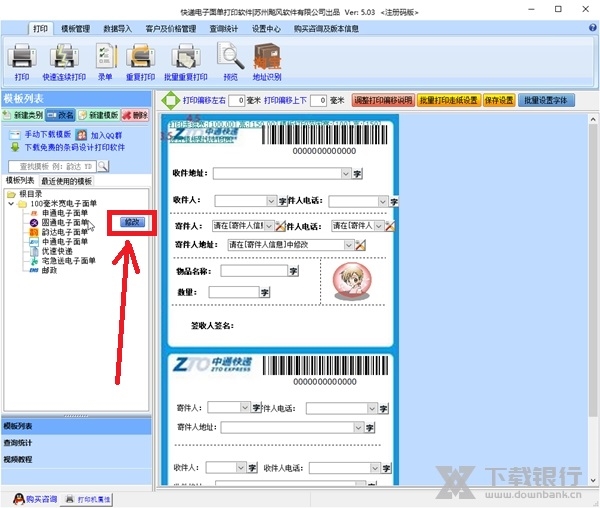Select the 申通电子面单 template
Screen dimensions: 600x508
[65, 213]
